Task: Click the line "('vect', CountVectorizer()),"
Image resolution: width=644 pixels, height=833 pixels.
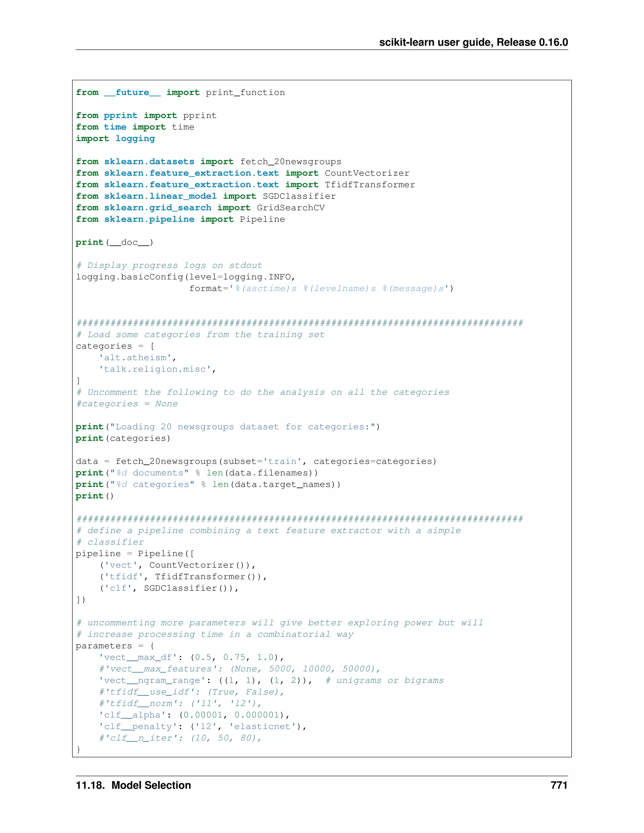Action: [177, 565]
